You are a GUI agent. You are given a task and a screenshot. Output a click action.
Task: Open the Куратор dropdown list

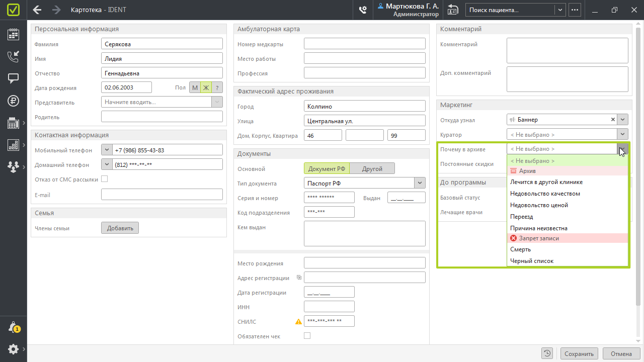pos(623,134)
